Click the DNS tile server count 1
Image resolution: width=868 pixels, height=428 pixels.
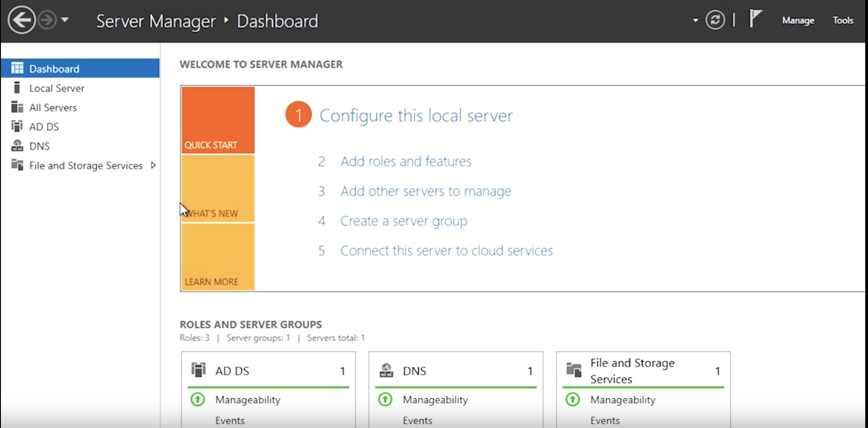pos(530,371)
